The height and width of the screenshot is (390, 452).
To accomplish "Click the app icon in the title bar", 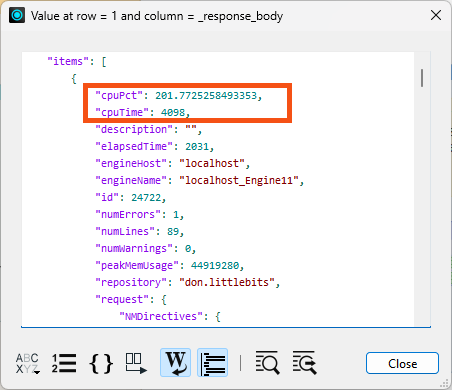I will (17, 15).
